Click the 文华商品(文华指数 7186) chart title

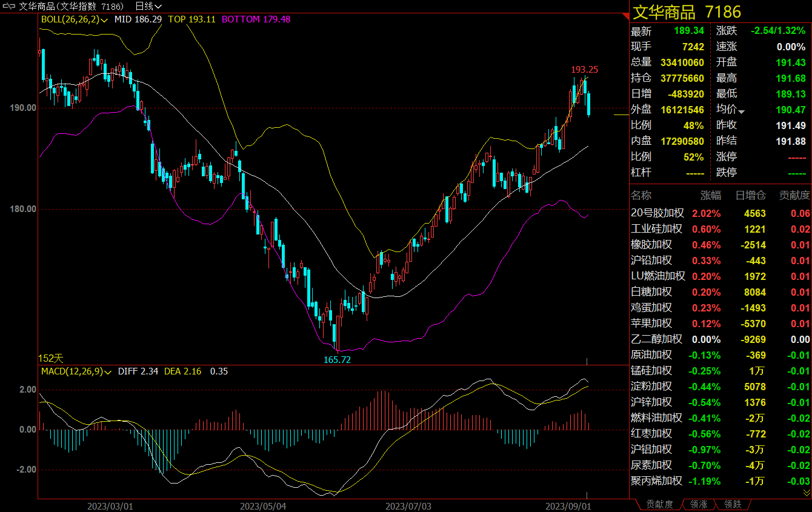pyautogui.click(x=72, y=6)
